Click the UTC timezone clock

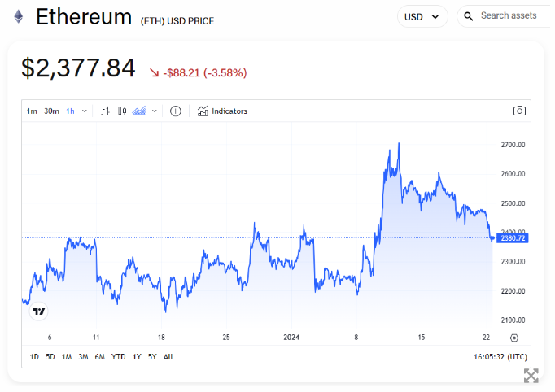click(x=499, y=357)
